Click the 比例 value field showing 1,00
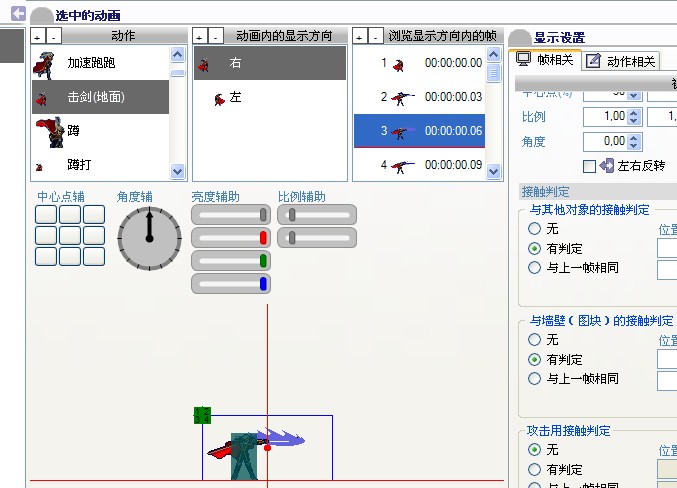677x488 pixels. 604,116
